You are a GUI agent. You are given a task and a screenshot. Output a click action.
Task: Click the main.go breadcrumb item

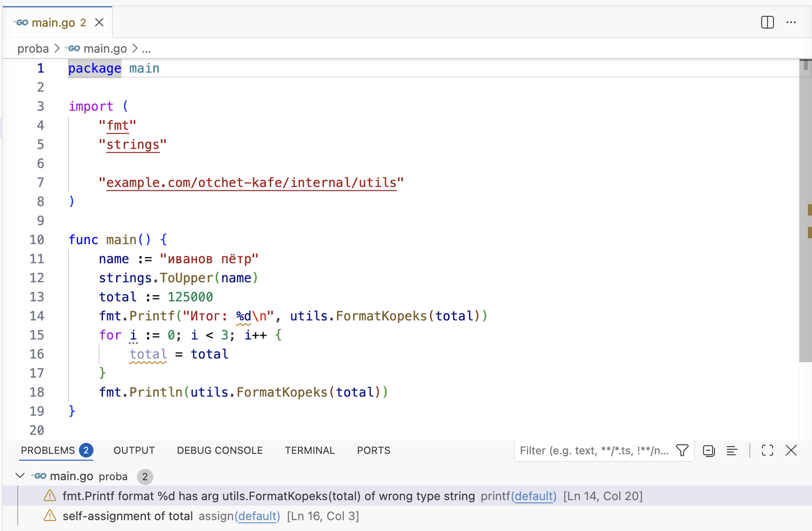(105, 48)
